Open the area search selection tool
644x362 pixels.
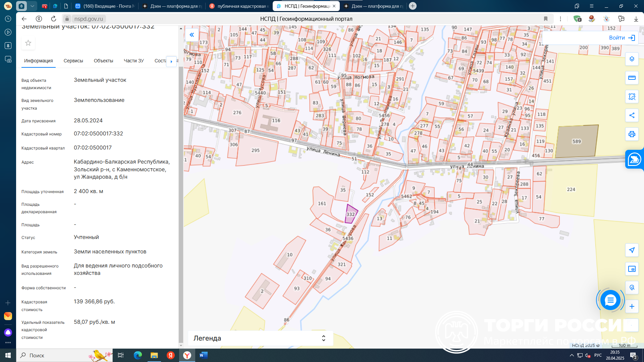[x=632, y=97]
